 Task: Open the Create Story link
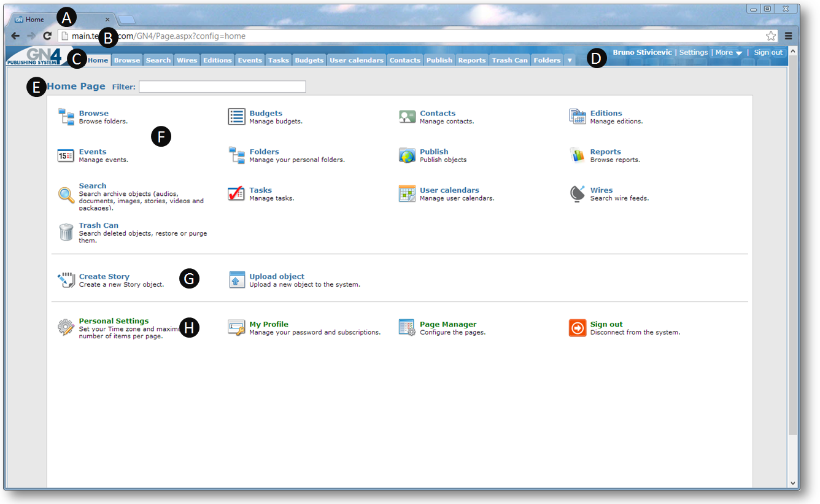pos(104,277)
